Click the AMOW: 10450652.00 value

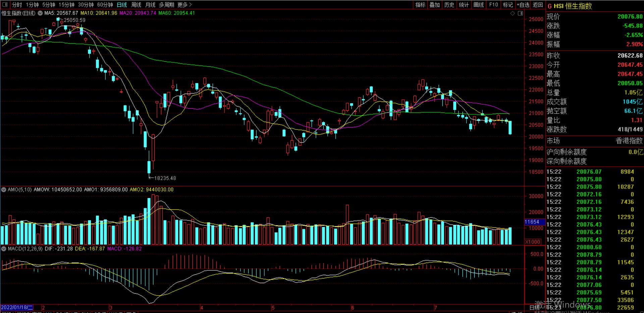coord(58,190)
